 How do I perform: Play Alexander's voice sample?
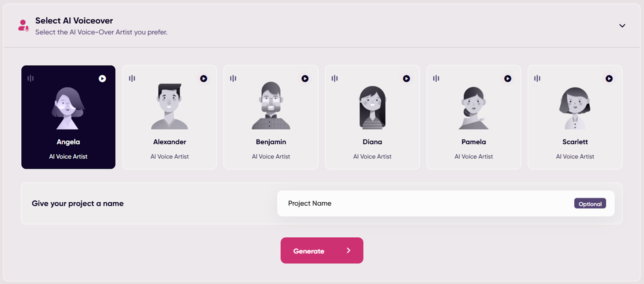coord(204,78)
